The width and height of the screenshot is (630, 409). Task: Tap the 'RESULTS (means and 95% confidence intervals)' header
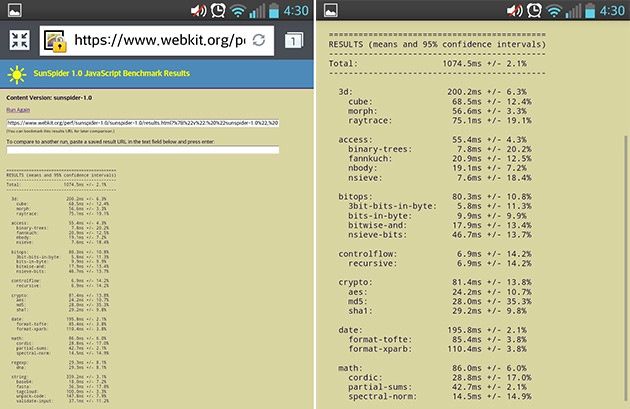coord(437,44)
